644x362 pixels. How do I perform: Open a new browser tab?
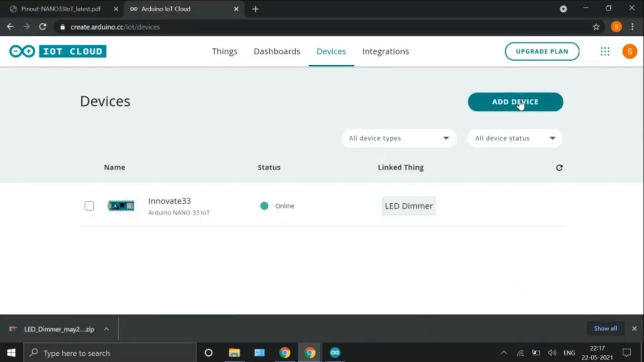click(255, 9)
